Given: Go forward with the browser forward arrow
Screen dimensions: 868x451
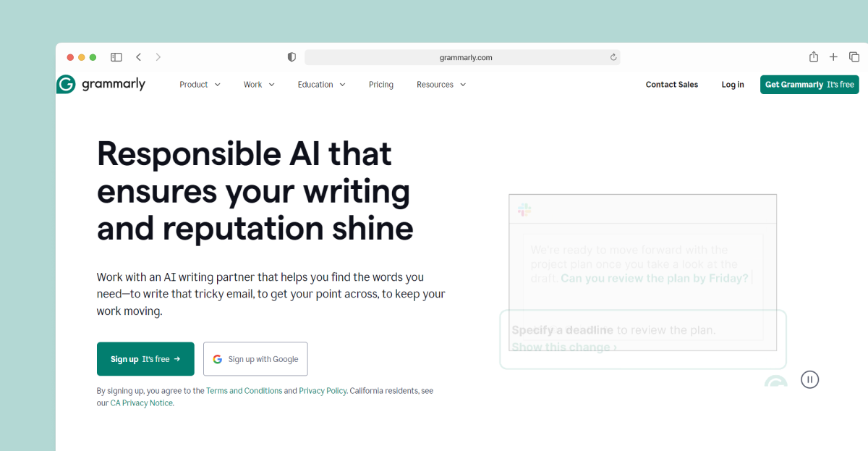Looking at the screenshot, I should tap(158, 57).
